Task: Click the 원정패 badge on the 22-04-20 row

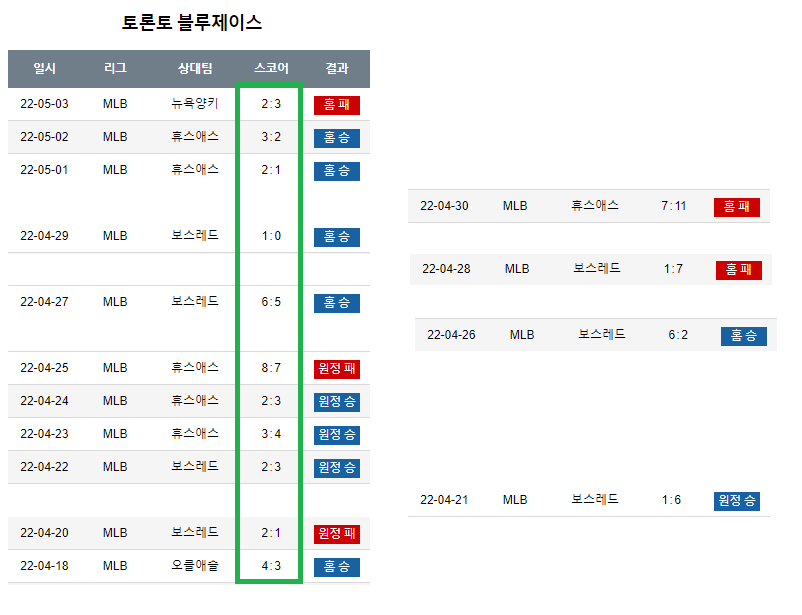Action: [x=336, y=534]
